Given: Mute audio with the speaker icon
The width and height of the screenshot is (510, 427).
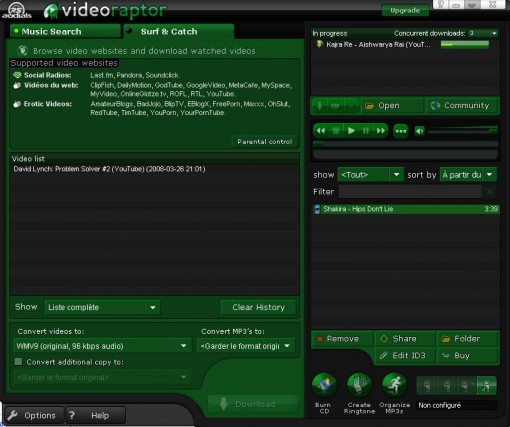Looking at the screenshot, I should (420, 131).
